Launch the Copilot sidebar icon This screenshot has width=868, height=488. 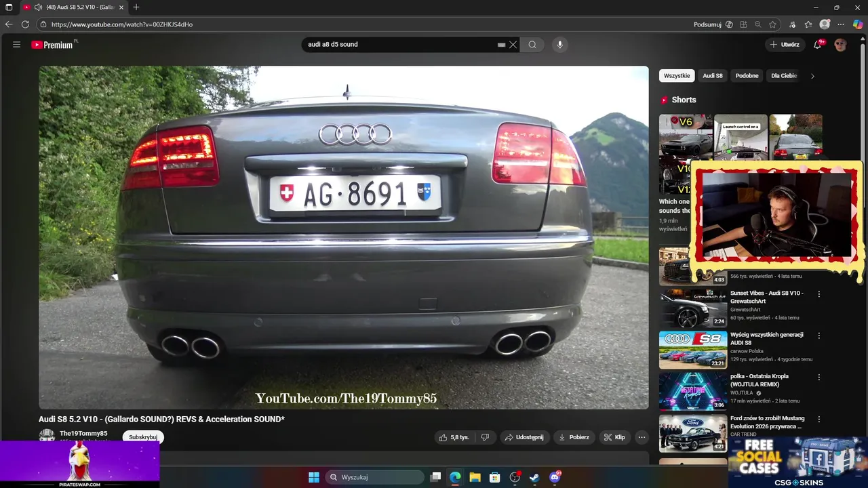[x=858, y=24]
